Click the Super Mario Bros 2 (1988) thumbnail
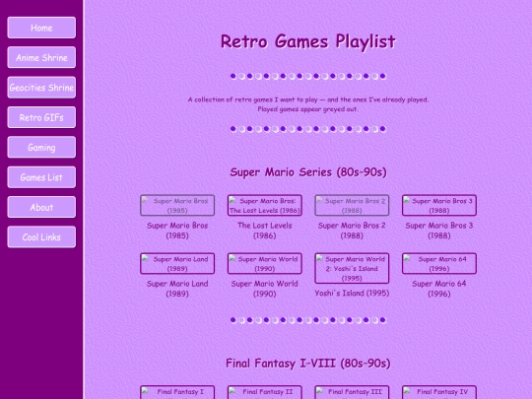This screenshot has width=532, height=399. pyautogui.click(x=352, y=205)
